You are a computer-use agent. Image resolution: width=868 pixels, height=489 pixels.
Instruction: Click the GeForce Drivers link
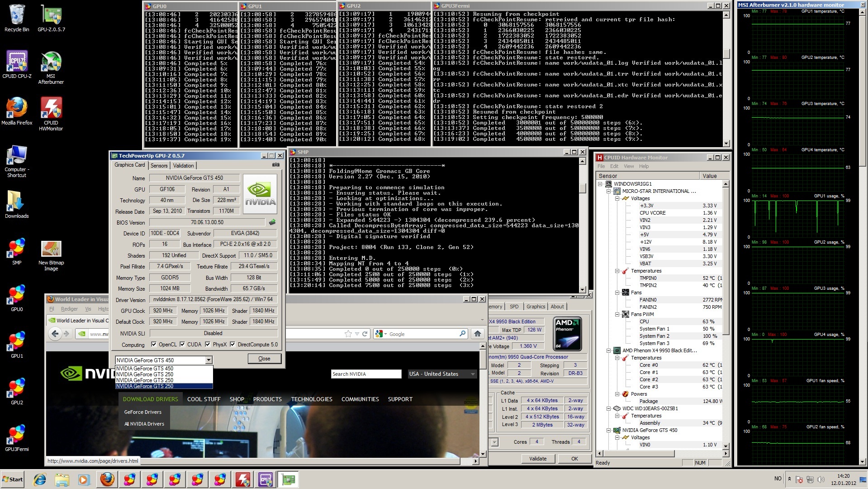[x=143, y=412]
